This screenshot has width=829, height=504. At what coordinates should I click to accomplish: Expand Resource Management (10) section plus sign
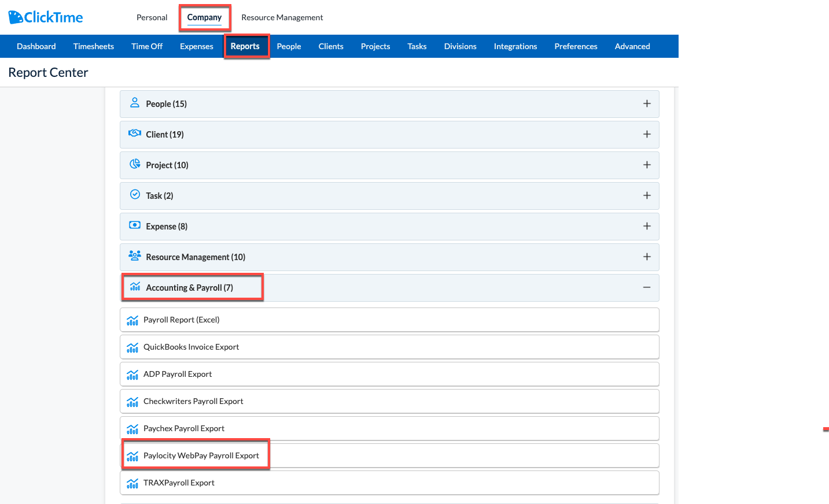click(x=647, y=257)
